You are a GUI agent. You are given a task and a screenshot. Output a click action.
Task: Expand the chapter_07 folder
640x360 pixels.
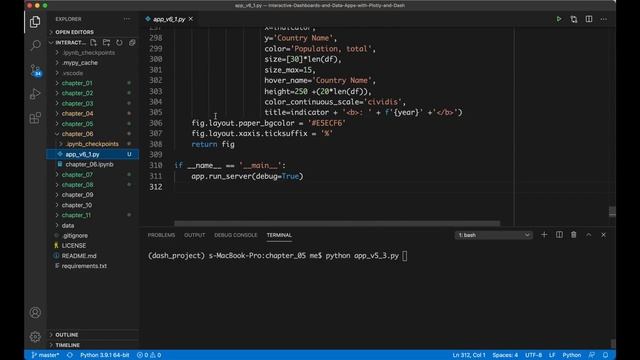pyautogui.click(x=77, y=175)
